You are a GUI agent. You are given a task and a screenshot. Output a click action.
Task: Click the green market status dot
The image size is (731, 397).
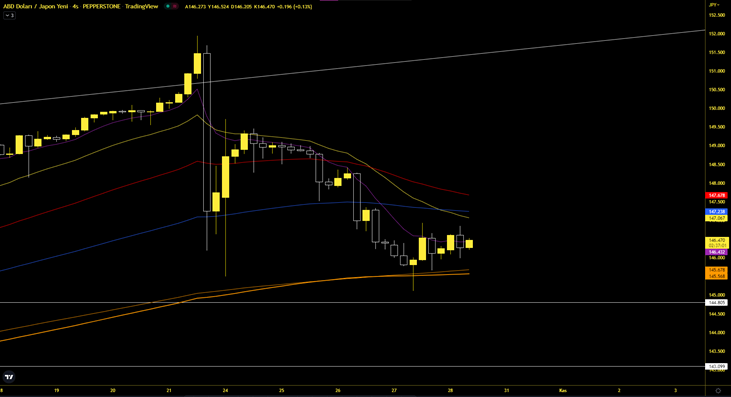168,7
